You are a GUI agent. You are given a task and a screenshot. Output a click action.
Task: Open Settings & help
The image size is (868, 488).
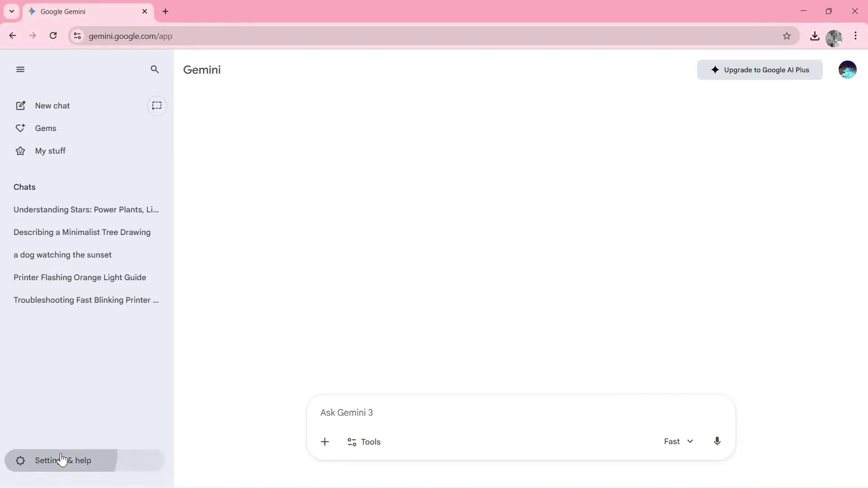pyautogui.click(x=63, y=460)
